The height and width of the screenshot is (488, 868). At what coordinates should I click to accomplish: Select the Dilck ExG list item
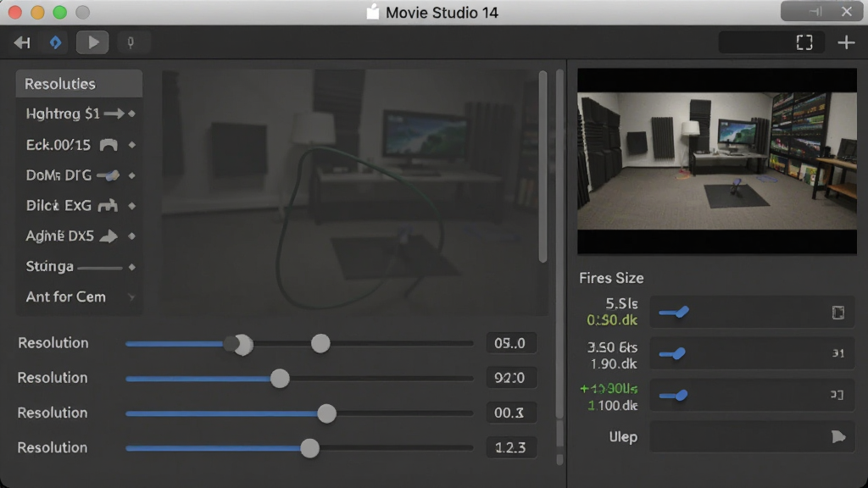[79, 206]
